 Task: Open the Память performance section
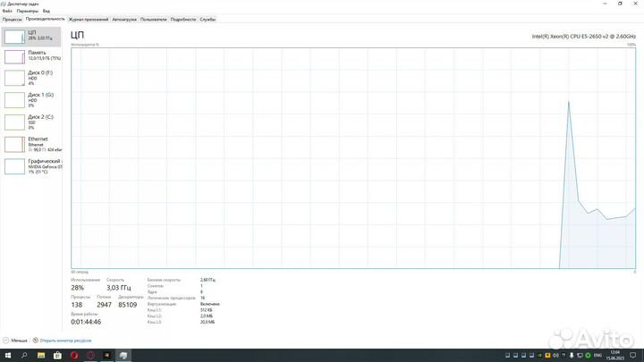[x=31, y=56]
